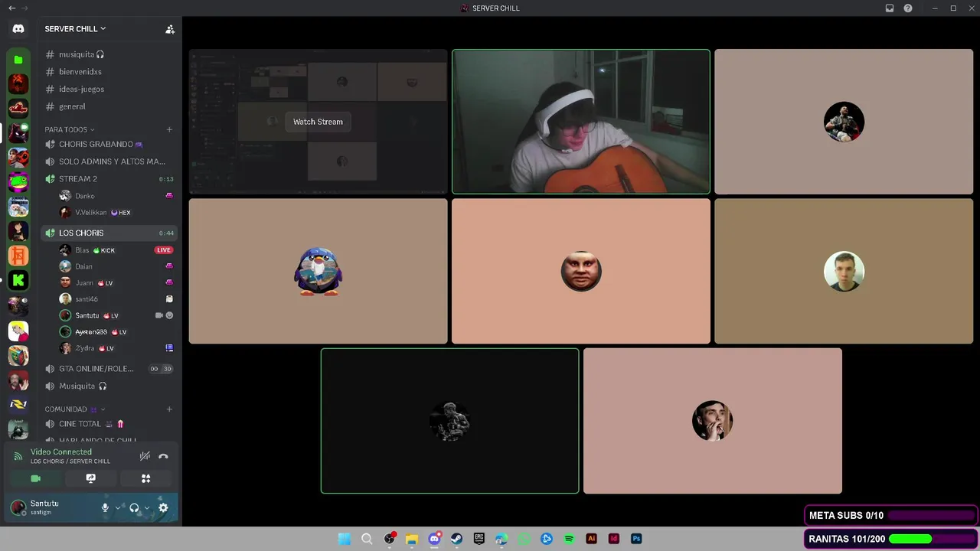Open File Explorer from the taskbar
Screen dimensions: 980x551
coord(411,539)
